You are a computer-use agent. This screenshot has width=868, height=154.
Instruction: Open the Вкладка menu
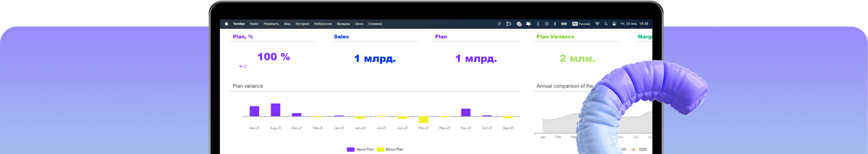(343, 24)
